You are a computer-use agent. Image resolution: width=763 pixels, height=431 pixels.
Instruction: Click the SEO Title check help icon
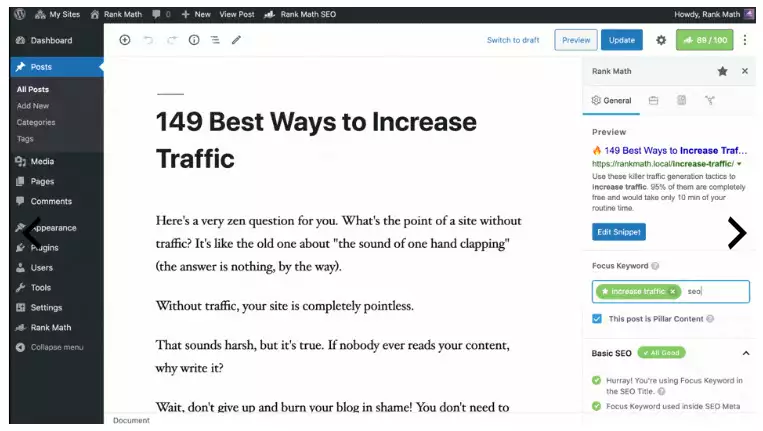(661, 391)
